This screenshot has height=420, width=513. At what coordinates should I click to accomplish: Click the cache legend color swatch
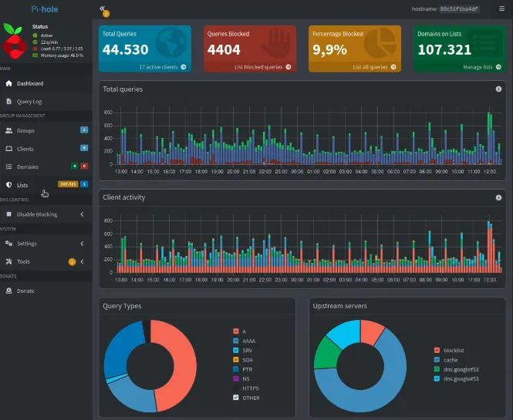[437, 359]
